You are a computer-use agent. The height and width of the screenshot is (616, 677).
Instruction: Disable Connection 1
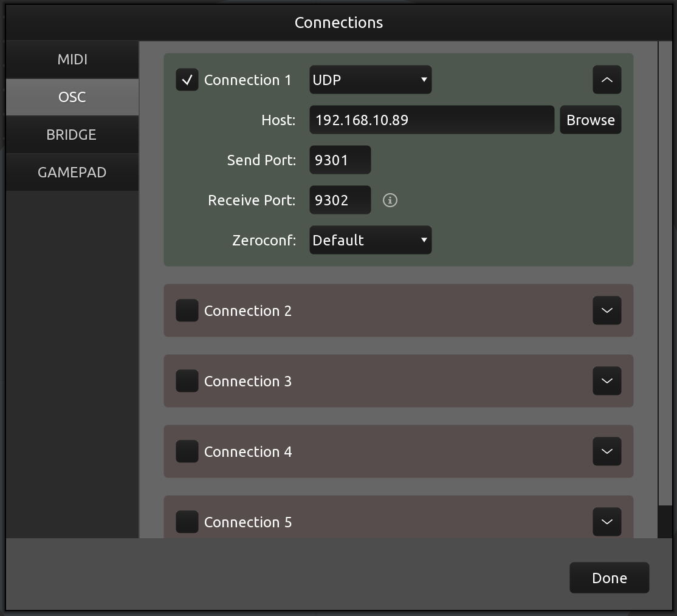coord(187,80)
